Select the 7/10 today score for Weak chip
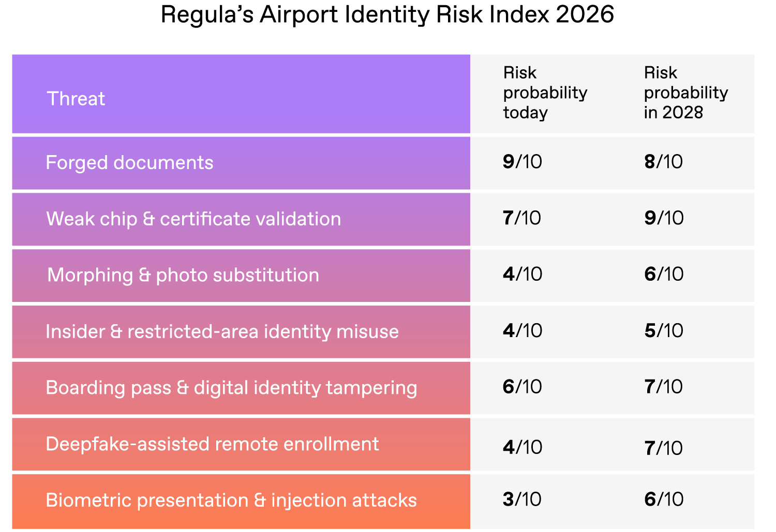Image resolution: width=776 pixels, height=532 pixels. (521, 218)
